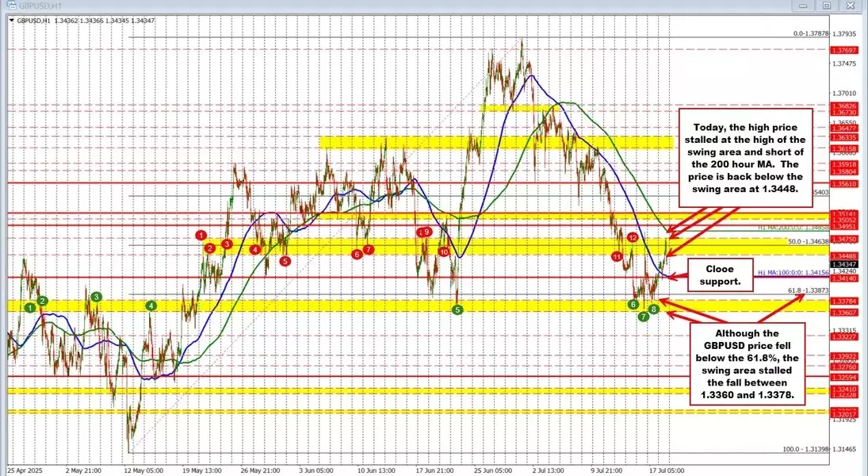Click the 26 May 21:00 time label
The height and width of the screenshot is (476, 868).
262,470
